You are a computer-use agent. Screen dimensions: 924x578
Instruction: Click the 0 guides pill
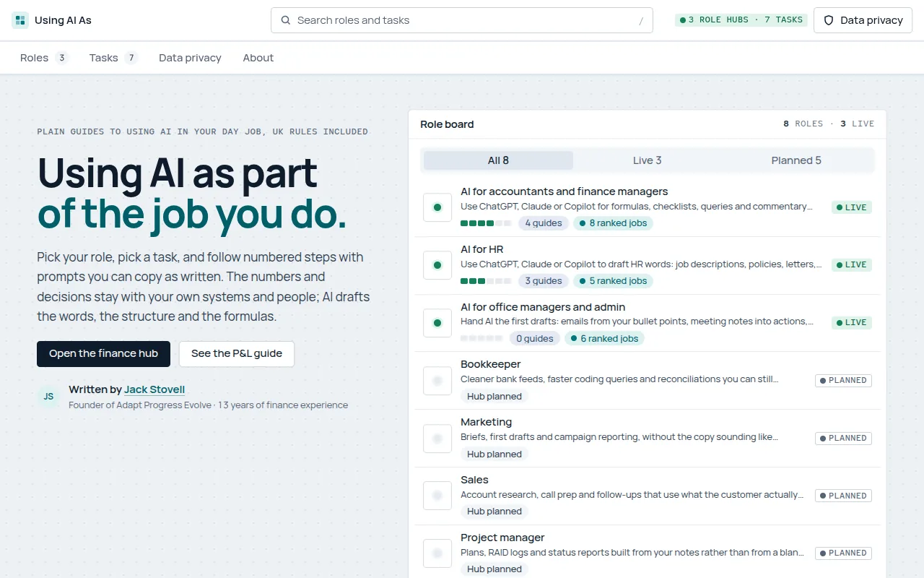pos(535,338)
